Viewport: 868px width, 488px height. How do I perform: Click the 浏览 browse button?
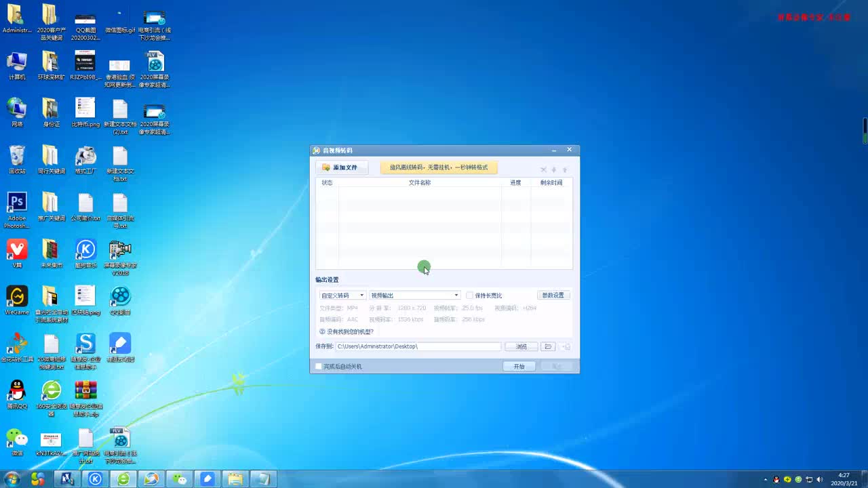(521, 346)
